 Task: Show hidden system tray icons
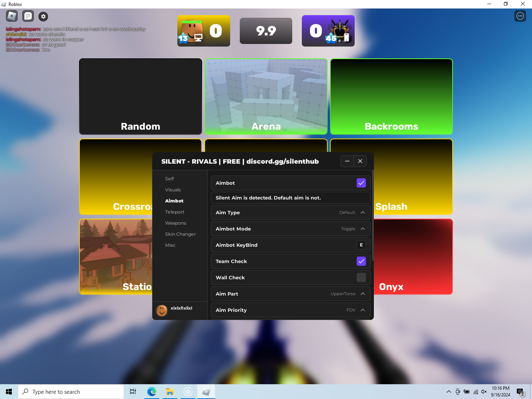449,392
